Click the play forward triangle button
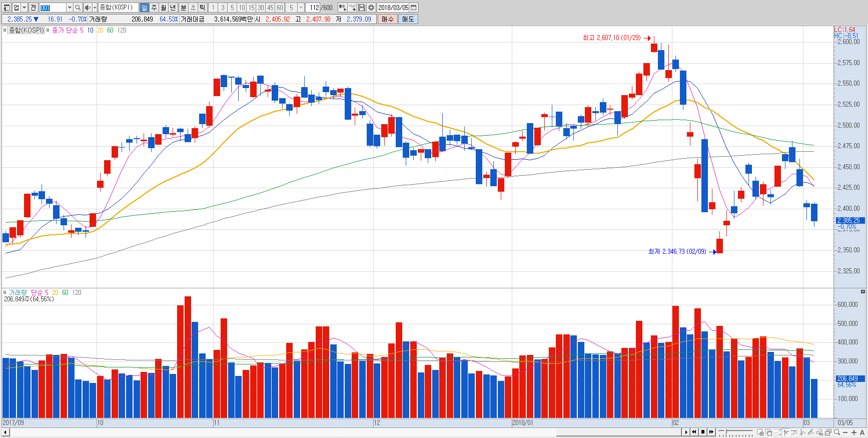Screen dimensions: 868x438 686,432
